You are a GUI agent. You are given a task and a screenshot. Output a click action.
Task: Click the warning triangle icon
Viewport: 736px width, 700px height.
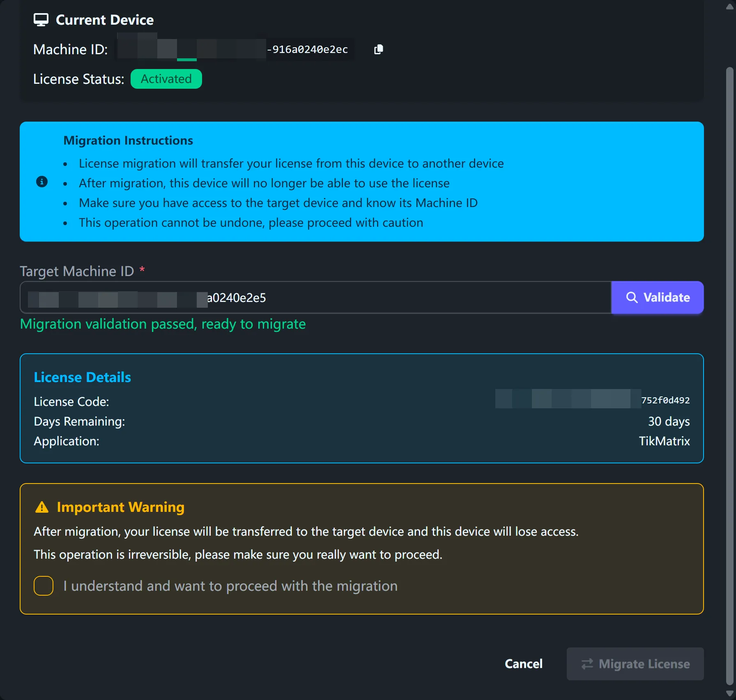[x=42, y=507]
